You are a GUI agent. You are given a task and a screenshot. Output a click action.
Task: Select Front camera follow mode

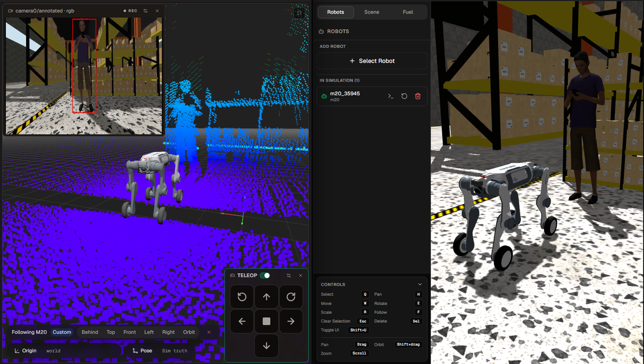point(130,332)
